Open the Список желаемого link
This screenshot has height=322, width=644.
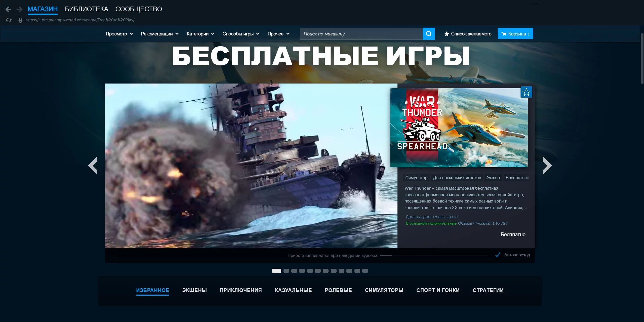click(468, 34)
